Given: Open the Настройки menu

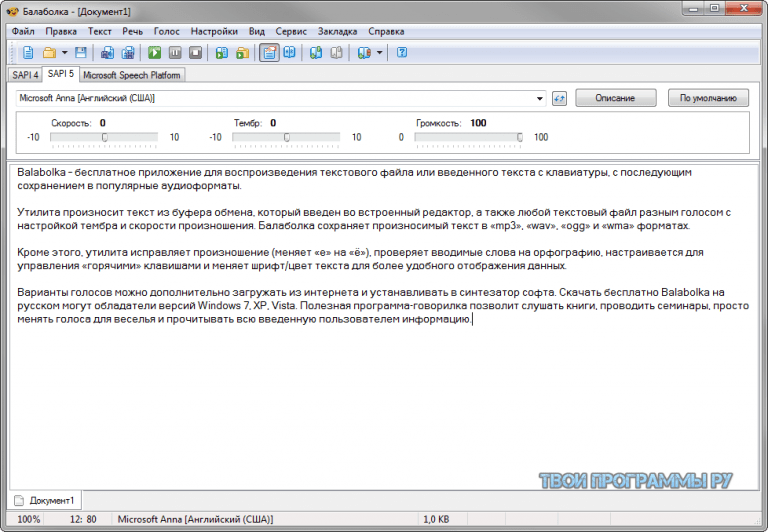Looking at the screenshot, I should (214, 31).
